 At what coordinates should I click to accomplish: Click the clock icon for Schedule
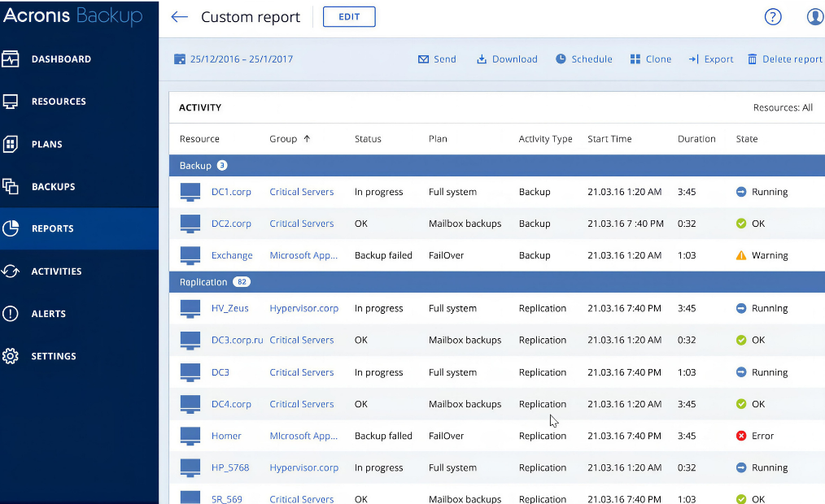point(561,59)
